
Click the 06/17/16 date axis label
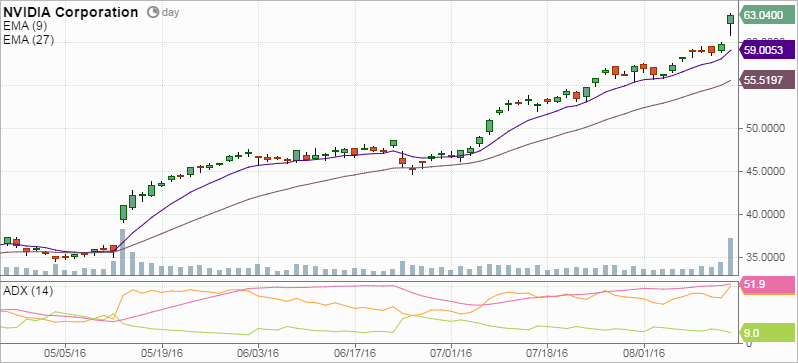(355, 353)
